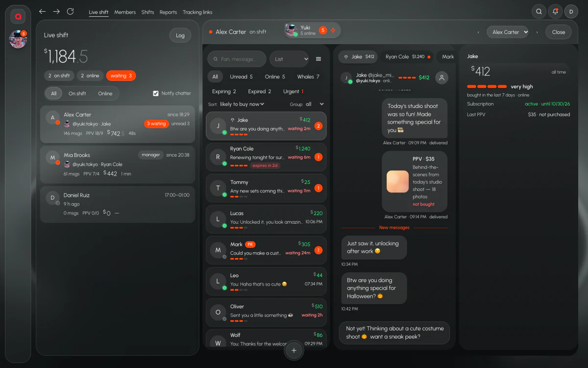Open the Members tab

point(125,12)
